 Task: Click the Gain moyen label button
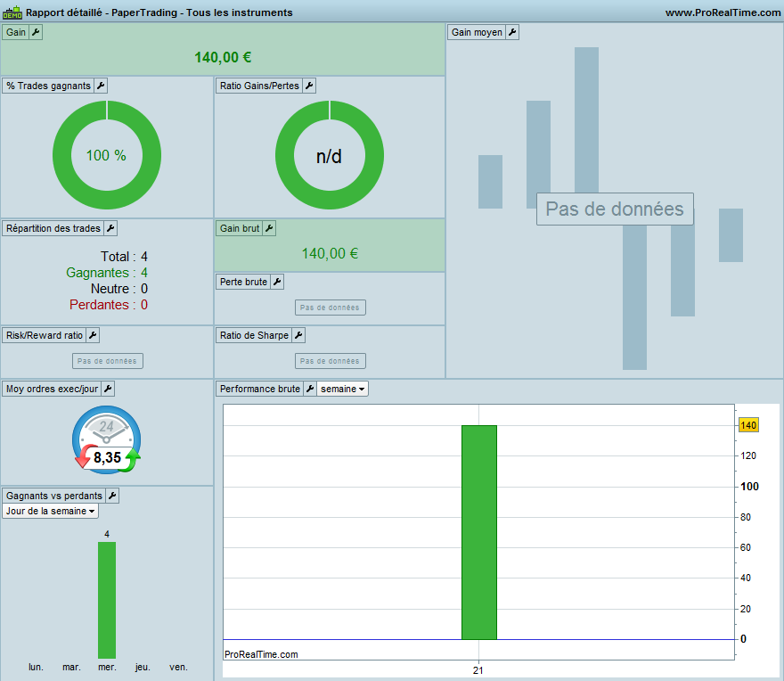point(477,32)
